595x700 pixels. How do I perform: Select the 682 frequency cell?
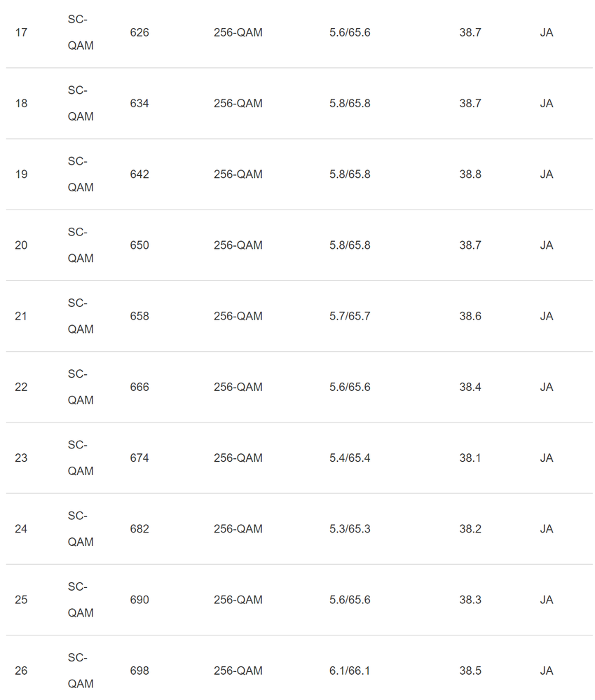pos(139,528)
